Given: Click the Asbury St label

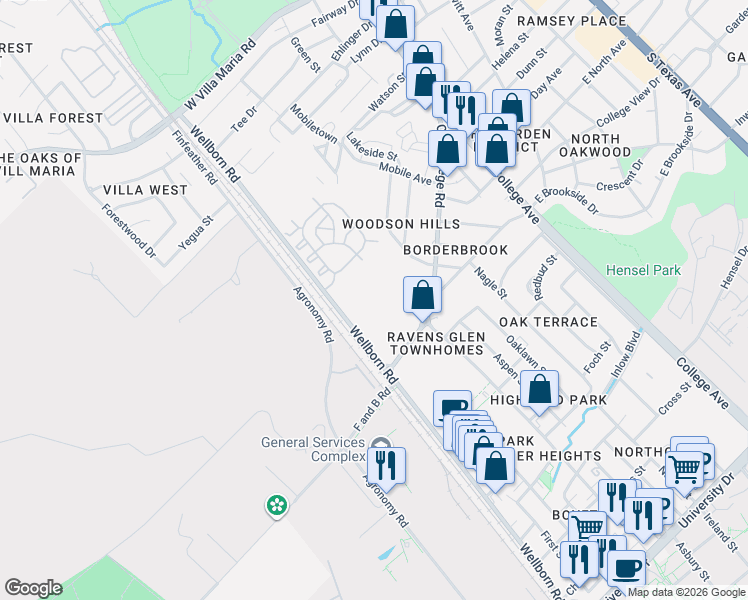Looking at the screenshot, I should 693,561.
